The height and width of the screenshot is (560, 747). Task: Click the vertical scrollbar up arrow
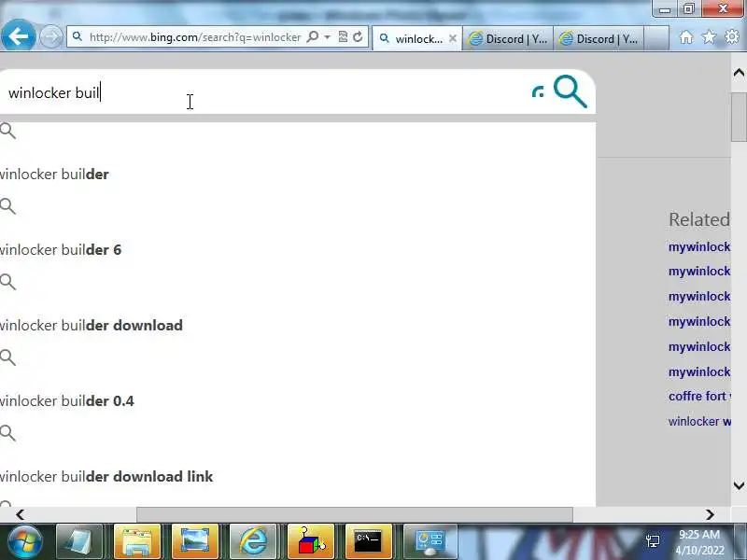coord(739,73)
